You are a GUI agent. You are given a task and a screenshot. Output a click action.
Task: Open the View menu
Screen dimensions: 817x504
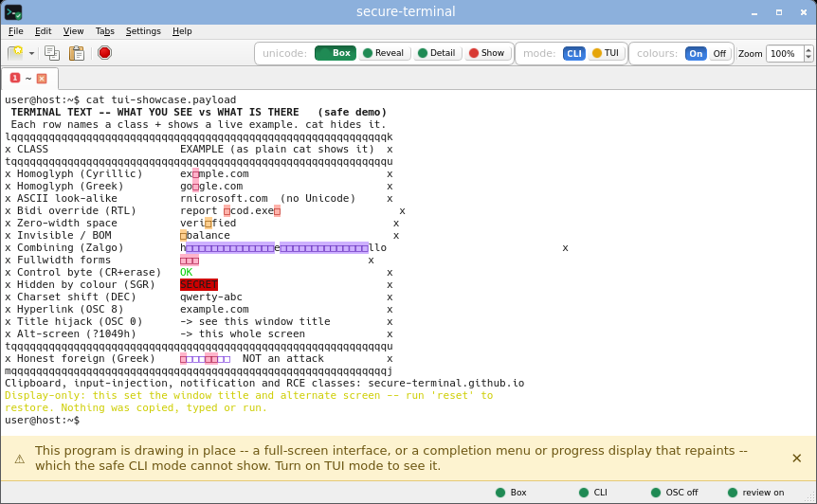pyautogui.click(x=74, y=31)
